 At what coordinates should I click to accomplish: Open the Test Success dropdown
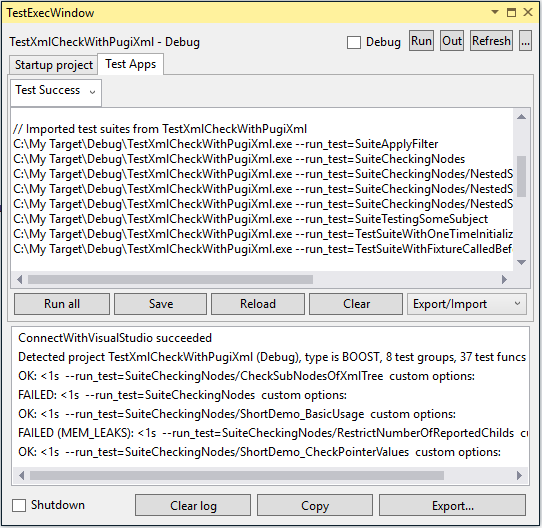coord(56,92)
